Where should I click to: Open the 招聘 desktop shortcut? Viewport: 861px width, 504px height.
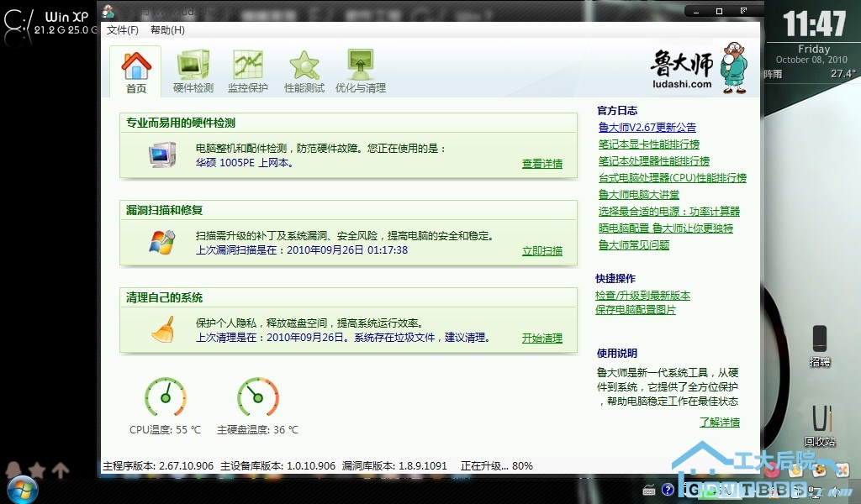tap(820, 344)
